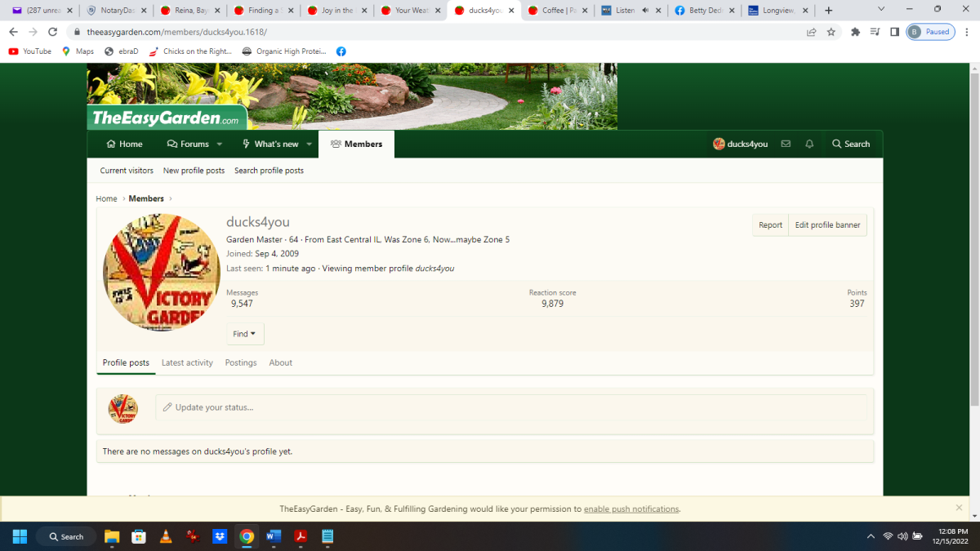Show hidden system tray icons chevron
Viewport: 980px width, 551px height.
[x=871, y=536]
